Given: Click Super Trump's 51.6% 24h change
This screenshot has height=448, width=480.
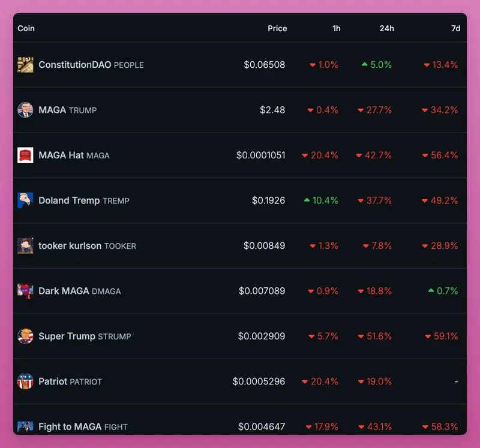Looking at the screenshot, I should 374,336.
